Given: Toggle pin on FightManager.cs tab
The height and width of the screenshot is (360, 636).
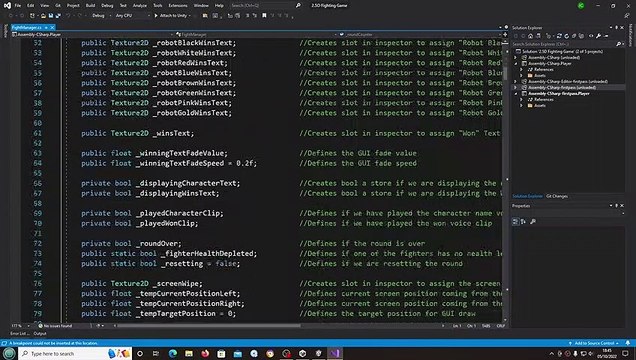Looking at the screenshot, I should coord(46,28).
